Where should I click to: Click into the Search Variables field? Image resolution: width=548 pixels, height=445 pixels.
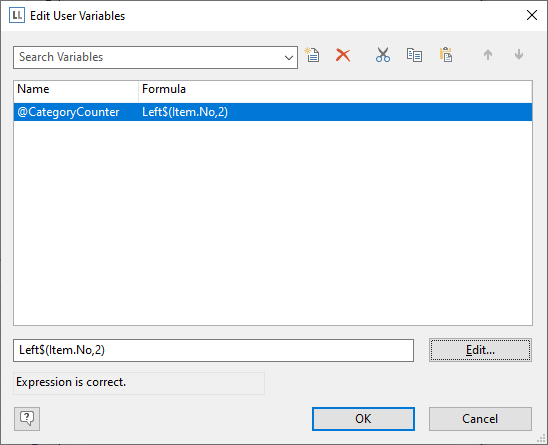point(149,57)
